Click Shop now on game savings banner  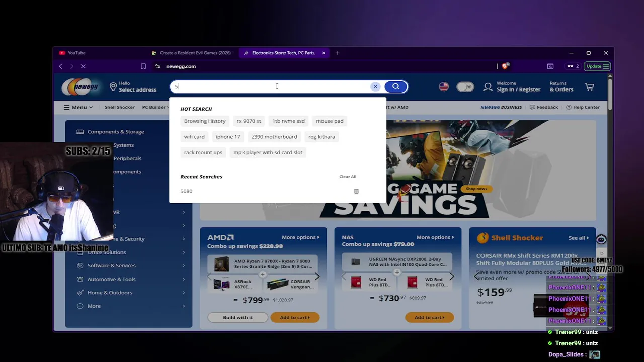click(476, 189)
